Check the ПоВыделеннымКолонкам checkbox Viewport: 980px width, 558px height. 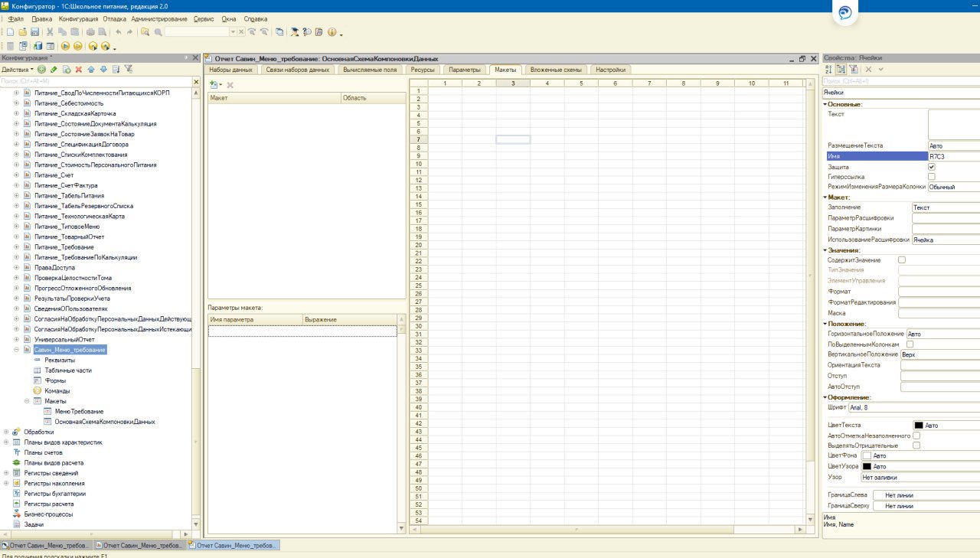click(x=910, y=344)
